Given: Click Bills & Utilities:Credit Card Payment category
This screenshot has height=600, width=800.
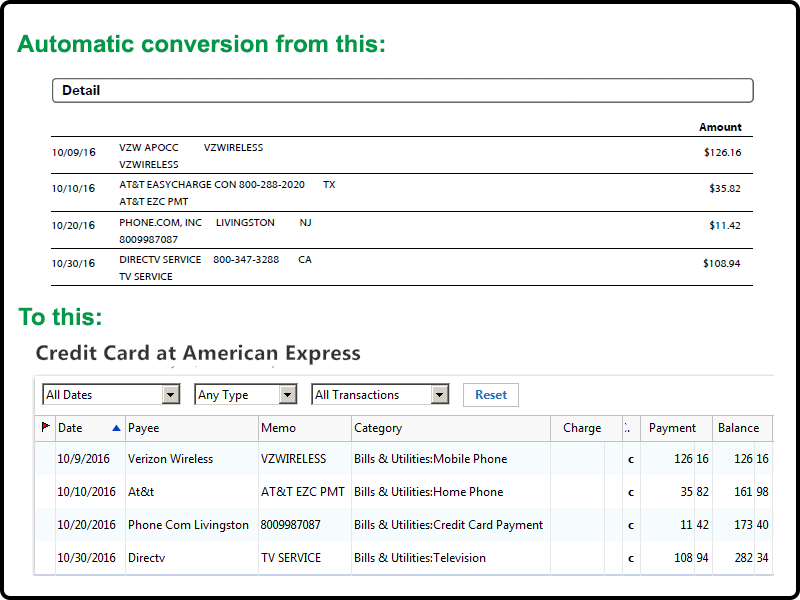Looking at the screenshot, I should click(448, 525).
